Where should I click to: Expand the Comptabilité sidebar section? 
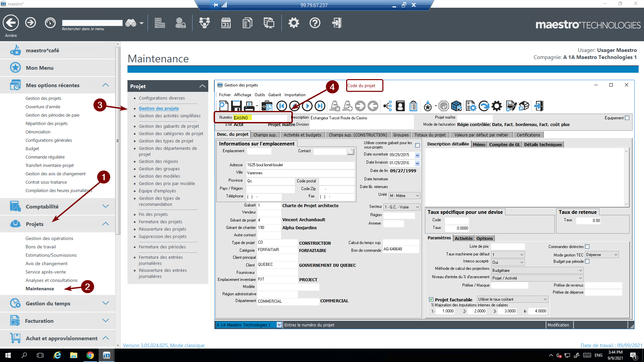click(x=58, y=206)
